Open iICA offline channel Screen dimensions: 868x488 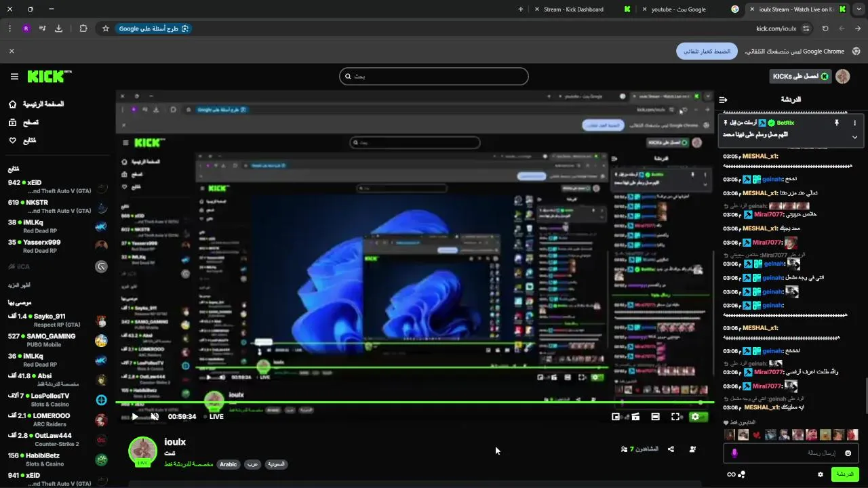coord(58,266)
